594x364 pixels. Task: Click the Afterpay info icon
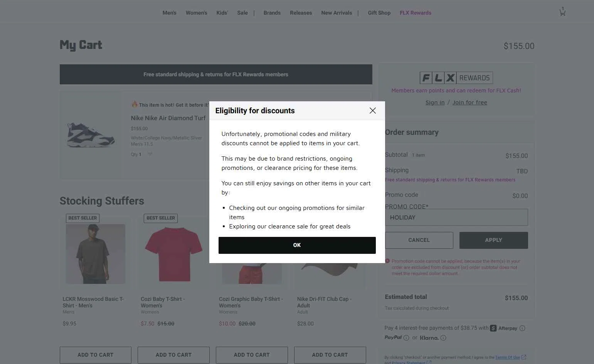click(x=522, y=328)
